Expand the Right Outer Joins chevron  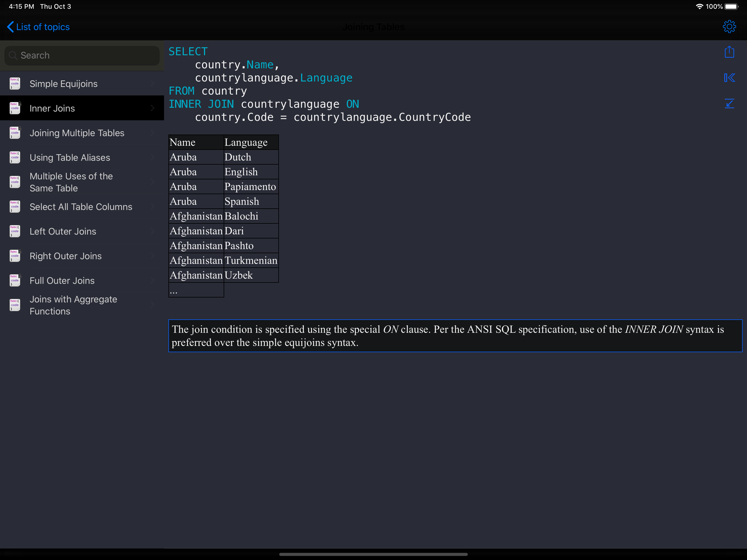point(153,256)
